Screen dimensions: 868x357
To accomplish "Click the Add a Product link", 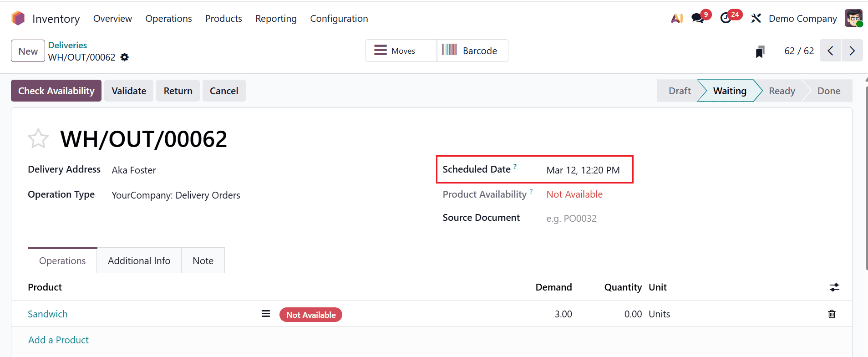I will (58, 340).
